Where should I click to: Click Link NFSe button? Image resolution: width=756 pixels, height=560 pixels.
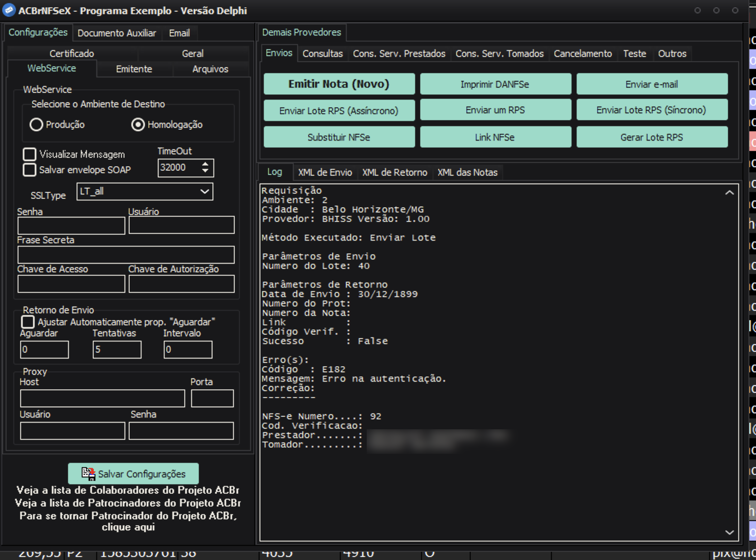pyautogui.click(x=495, y=137)
